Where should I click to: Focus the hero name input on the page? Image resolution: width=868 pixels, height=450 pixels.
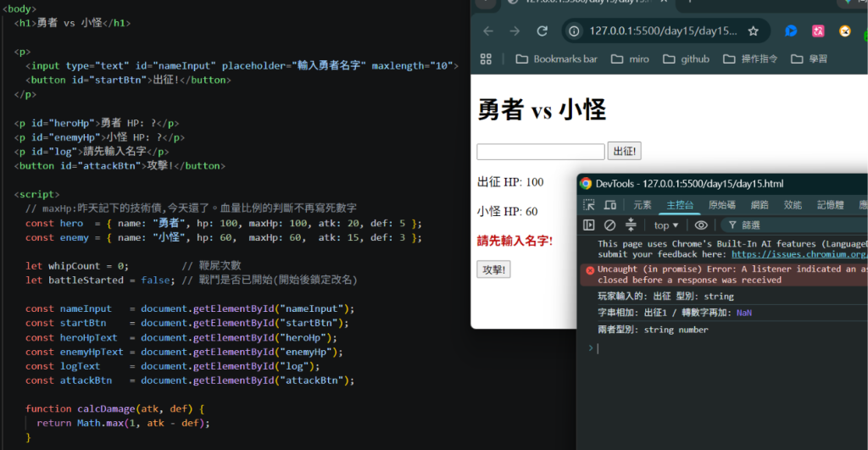point(541,152)
